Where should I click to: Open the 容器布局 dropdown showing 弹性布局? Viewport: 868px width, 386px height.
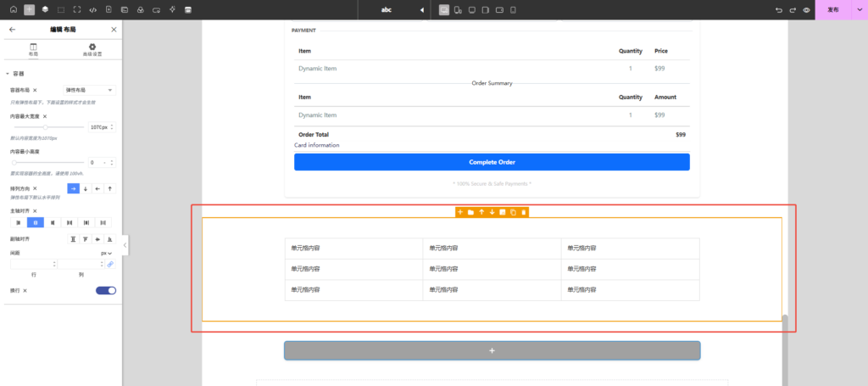(89, 90)
